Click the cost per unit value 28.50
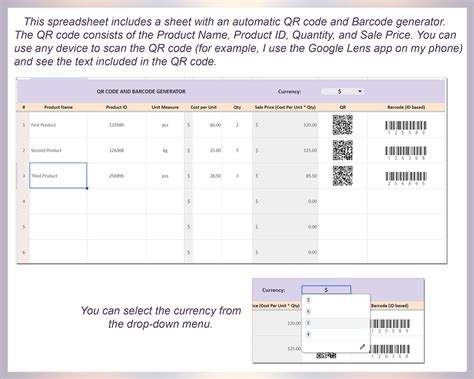Image resolution: width=474 pixels, height=379 pixels. [215, 176]
